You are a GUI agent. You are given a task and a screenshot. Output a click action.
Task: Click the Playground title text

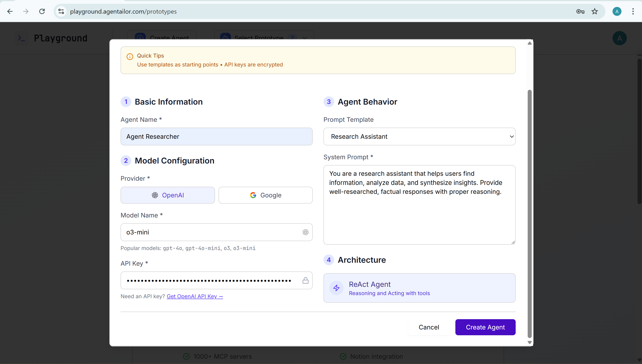point(60,38)
